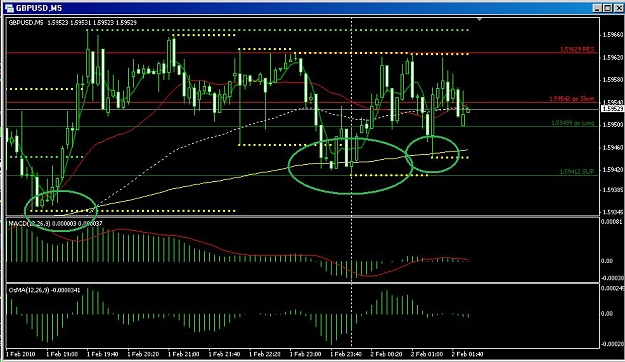Click price axis value 1.59580

click(613, 80)
